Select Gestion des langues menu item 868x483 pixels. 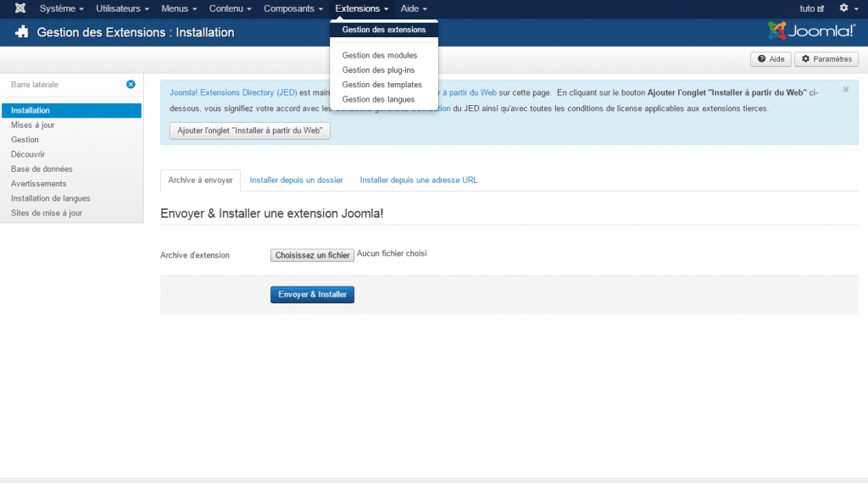(378, 99)
